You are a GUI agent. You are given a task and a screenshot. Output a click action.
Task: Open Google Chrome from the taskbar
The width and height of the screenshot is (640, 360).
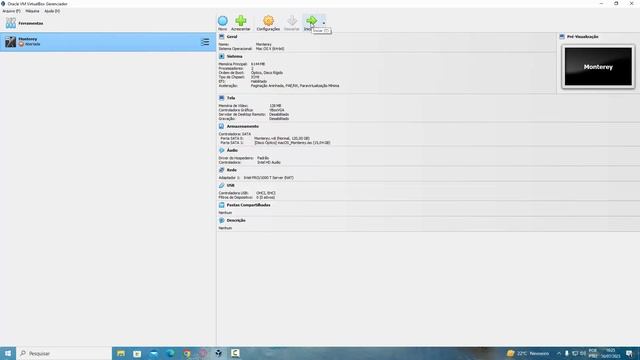coord(187,353)
